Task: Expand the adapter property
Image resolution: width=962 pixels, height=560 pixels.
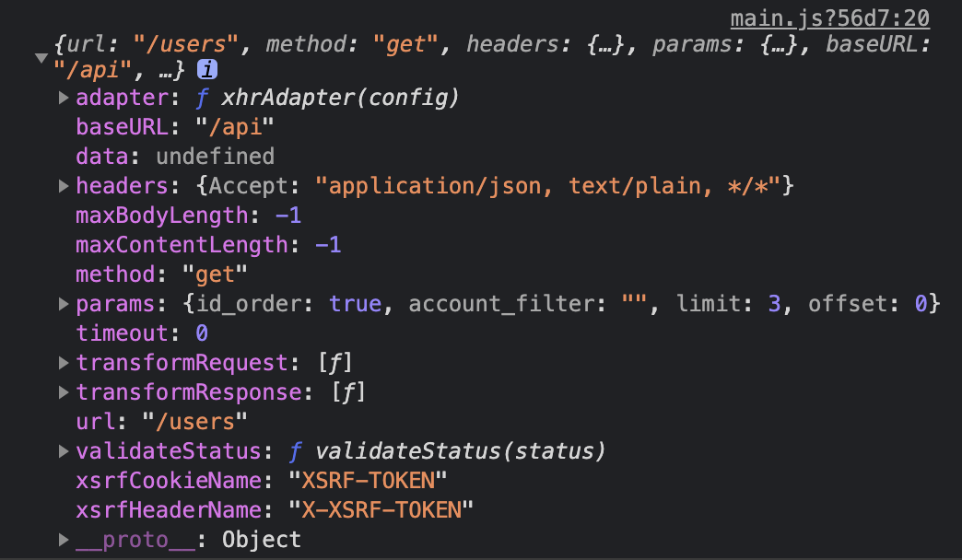Action: tap(64, 98)
